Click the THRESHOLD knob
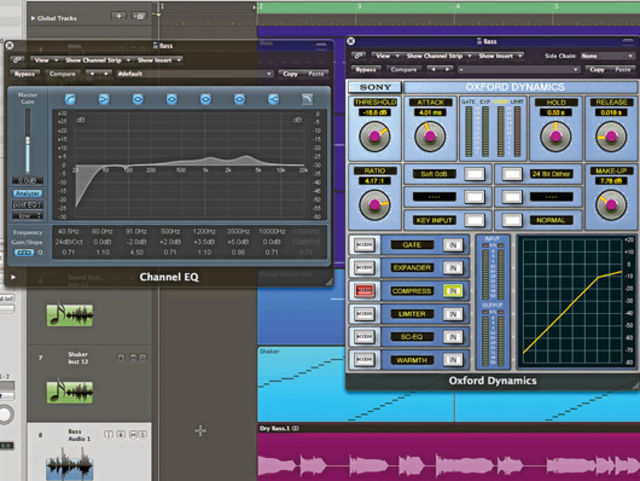 [374, 136]
